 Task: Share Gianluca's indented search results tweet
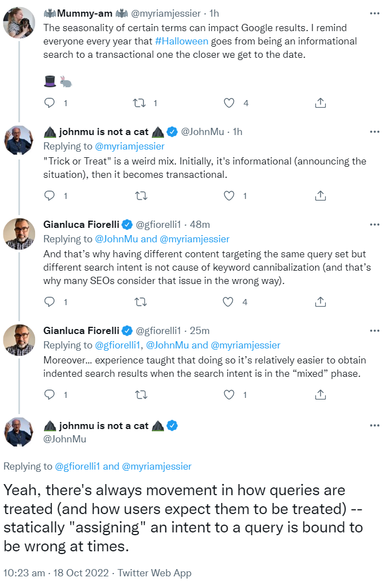pos(320,395)
